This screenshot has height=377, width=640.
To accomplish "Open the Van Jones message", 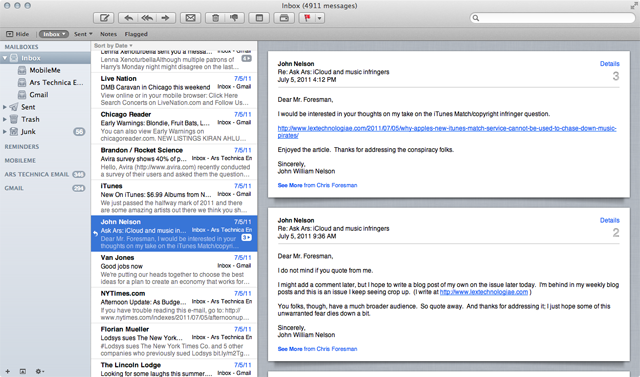I will (x=174, y=270).
